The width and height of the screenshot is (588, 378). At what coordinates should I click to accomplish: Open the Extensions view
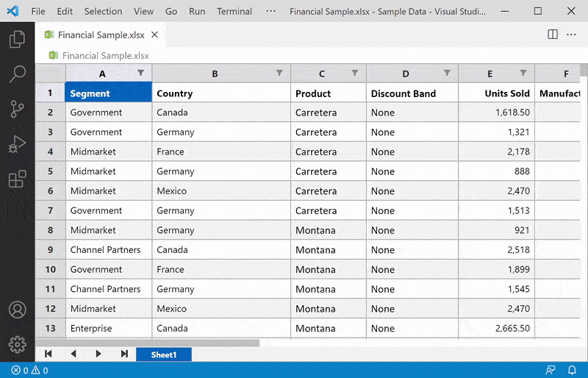tap(17, 179)
